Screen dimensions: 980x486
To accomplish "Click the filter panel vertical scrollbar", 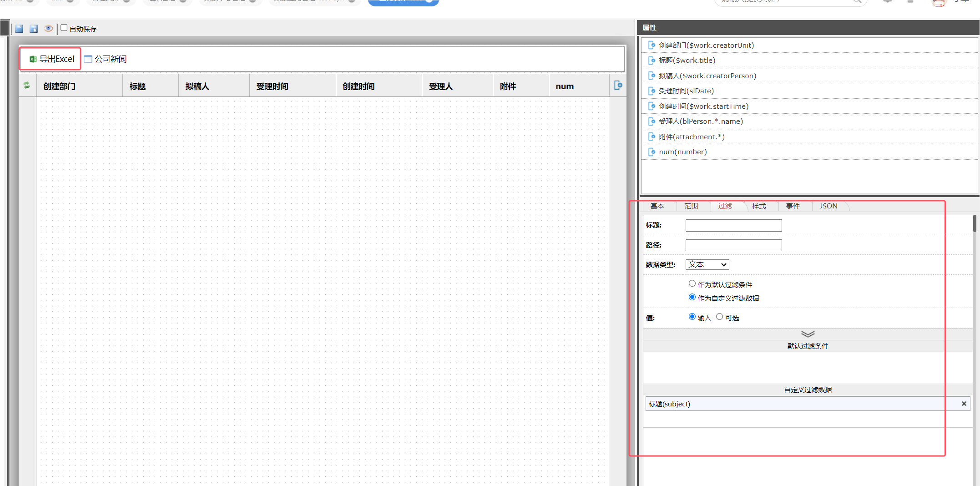I will 974,224.
